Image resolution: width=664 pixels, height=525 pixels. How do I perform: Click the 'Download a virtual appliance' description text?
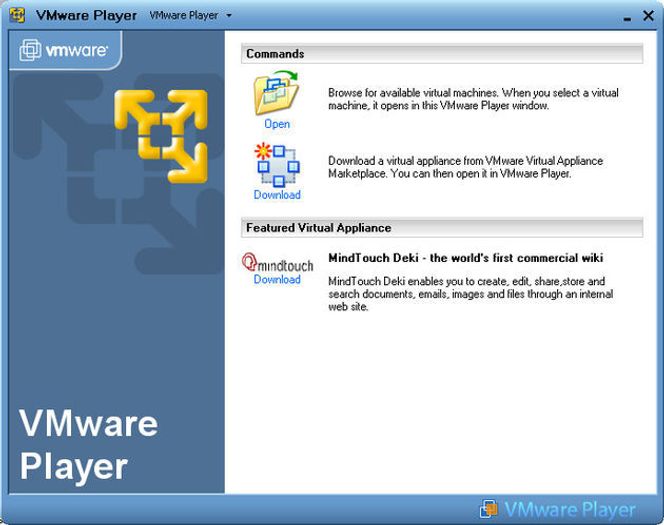pyautogui.click(x=465, y=167)
